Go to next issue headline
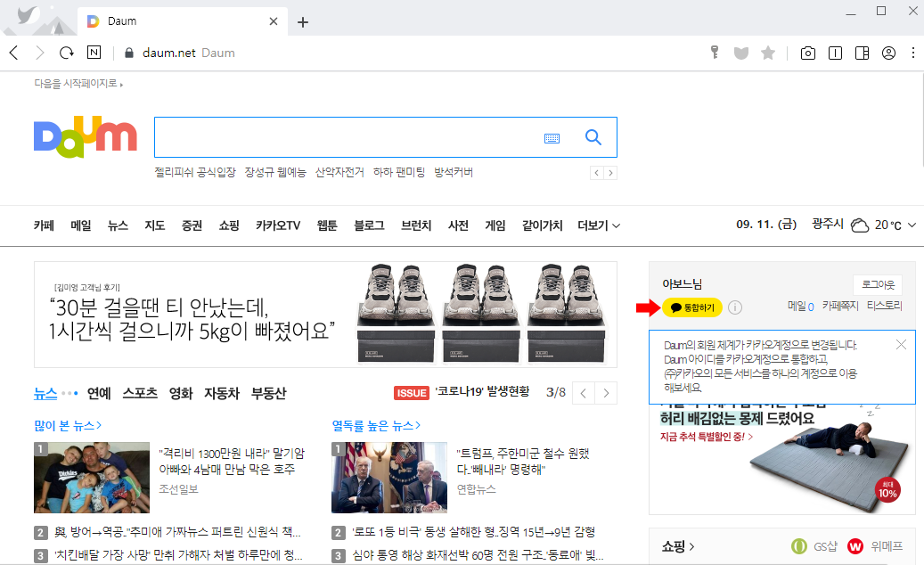 [606, 393]
